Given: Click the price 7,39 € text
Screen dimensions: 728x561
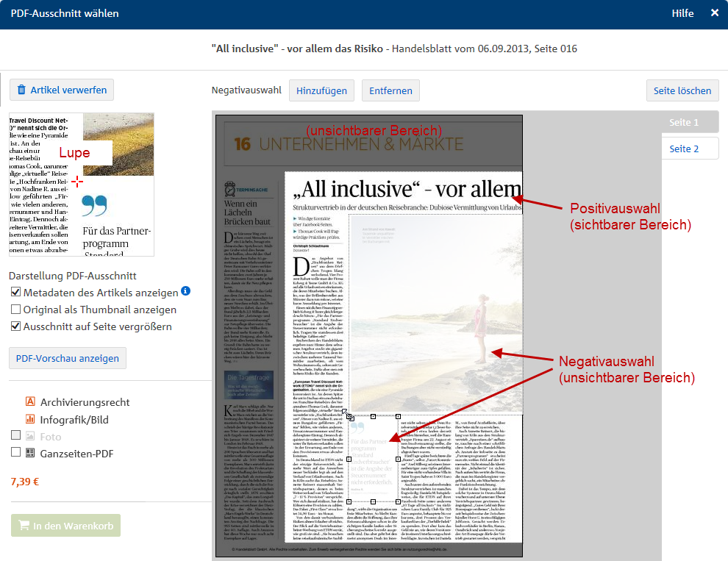Looking at the screenshot, I should 25,482.
